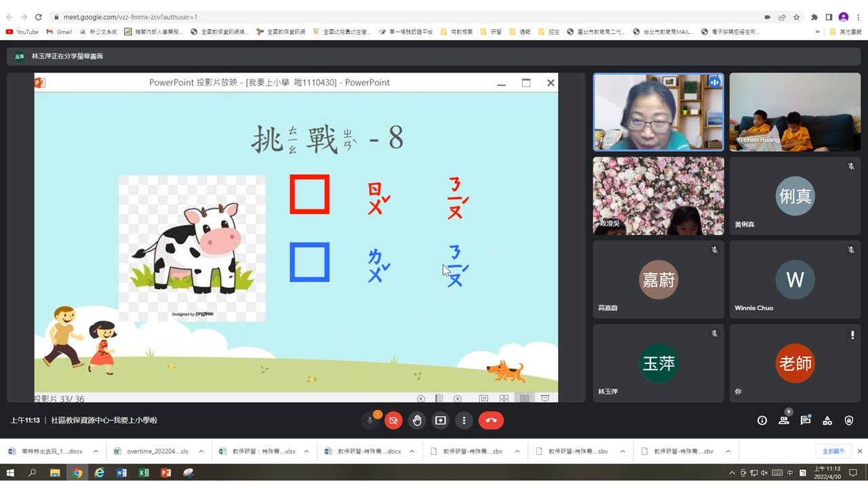Screen dimensions: 868x488
Task: Open the Yi chen Huang video tile
Action: click(x=795, y=112)
